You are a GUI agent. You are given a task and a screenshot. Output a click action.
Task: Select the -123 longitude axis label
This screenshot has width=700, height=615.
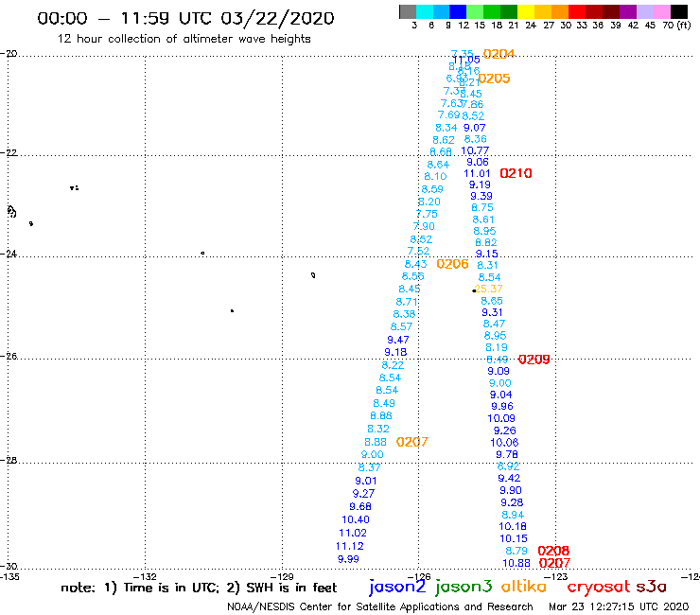click(556, 576)
